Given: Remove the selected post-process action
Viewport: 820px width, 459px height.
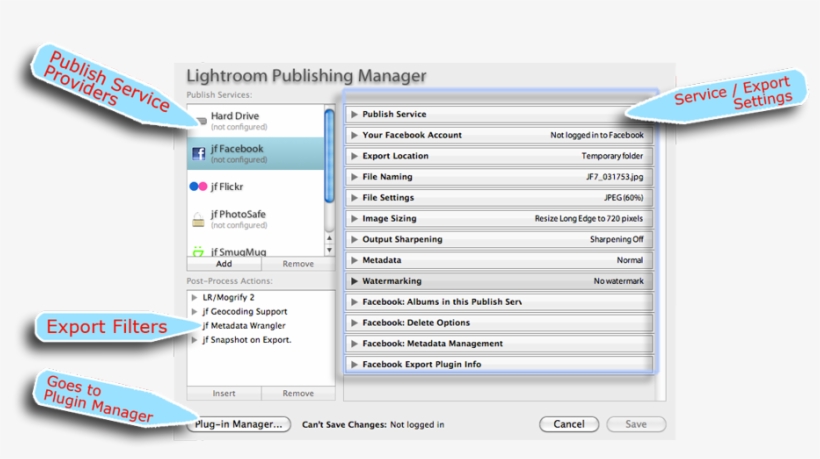Looking at the screenshot, I should tap(298, 393).
